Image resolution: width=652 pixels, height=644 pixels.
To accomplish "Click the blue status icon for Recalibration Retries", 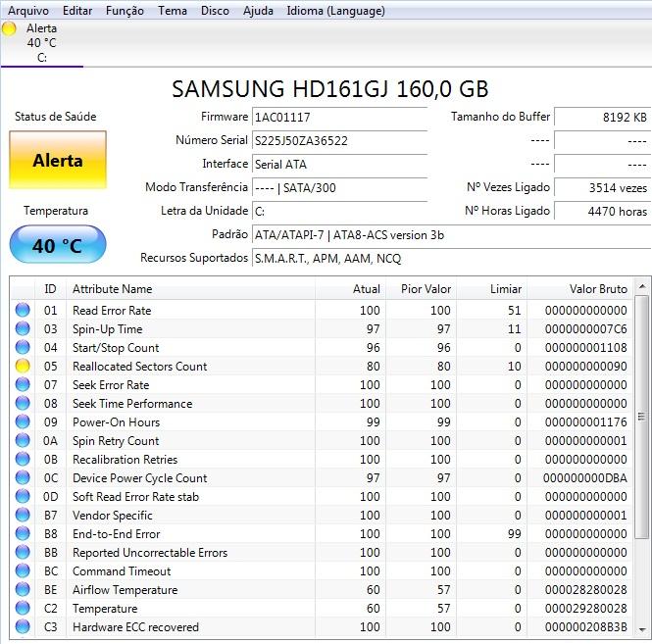I will coord(23,459).
